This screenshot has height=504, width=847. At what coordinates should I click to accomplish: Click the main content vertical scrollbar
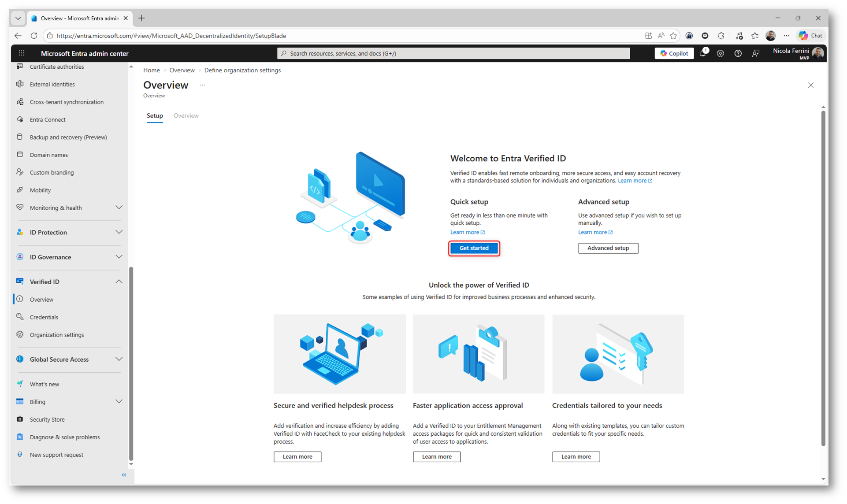823,278
